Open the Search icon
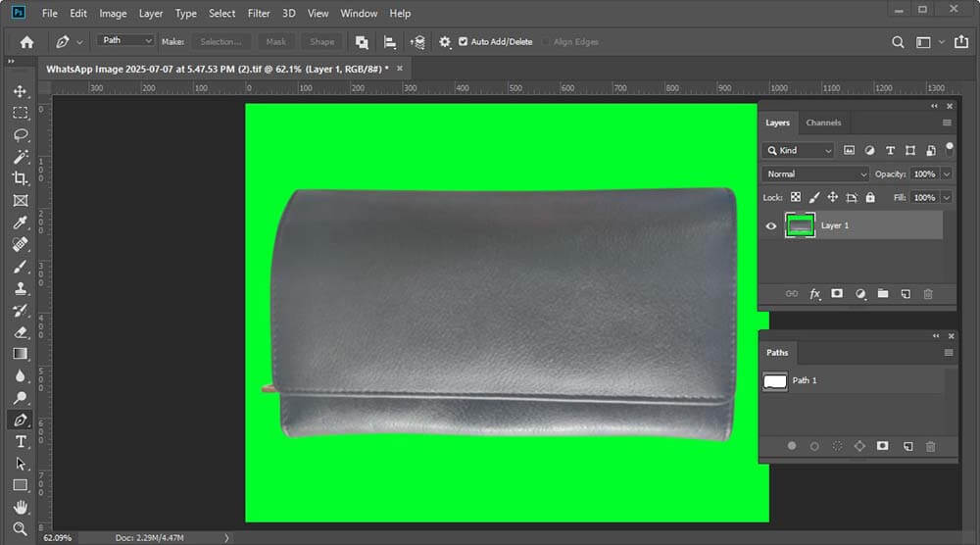Viewport: 980px width, 545px height. click(x=898, y=42)
